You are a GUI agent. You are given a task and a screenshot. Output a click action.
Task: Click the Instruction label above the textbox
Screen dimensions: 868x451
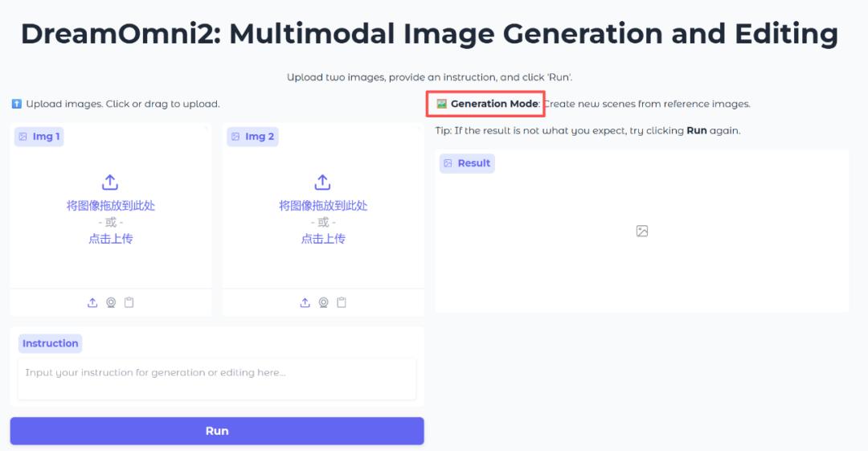[50, 343]
